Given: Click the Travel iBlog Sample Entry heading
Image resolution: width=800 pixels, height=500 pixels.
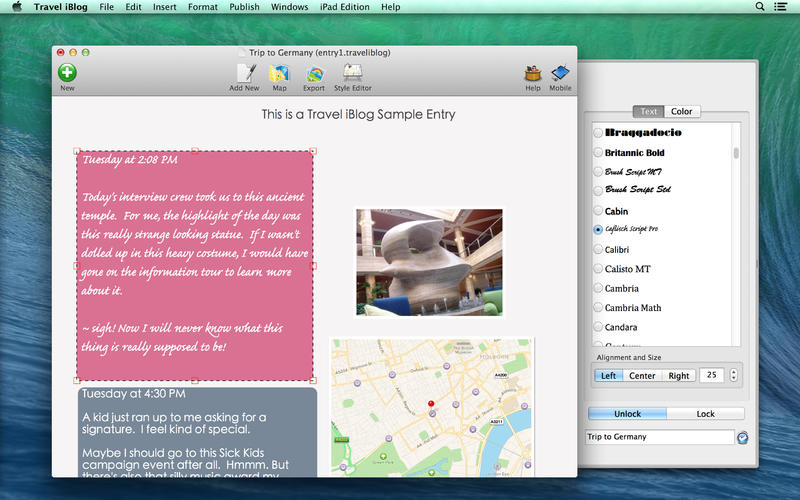Looking at the screenshot, I should pos(358,114).
